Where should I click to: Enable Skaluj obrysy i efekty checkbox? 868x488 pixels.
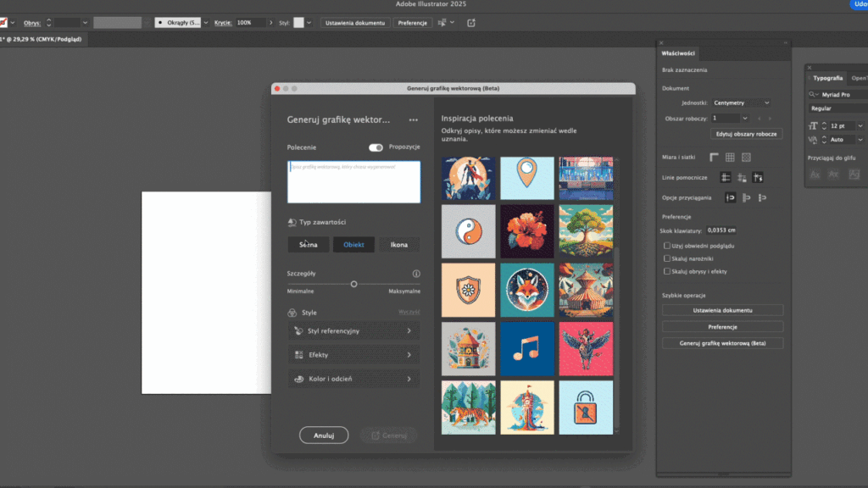[667, 272]
